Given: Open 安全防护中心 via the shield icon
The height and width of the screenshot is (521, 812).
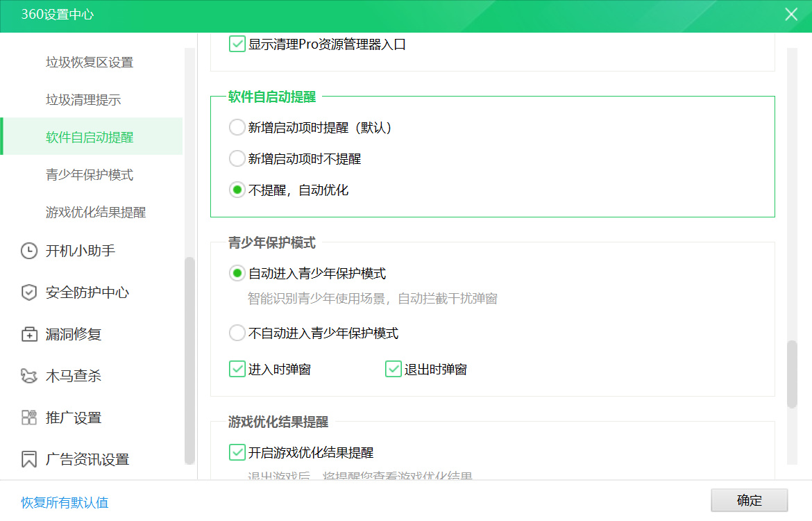Looking at the screenshot, I should point(28,292).
